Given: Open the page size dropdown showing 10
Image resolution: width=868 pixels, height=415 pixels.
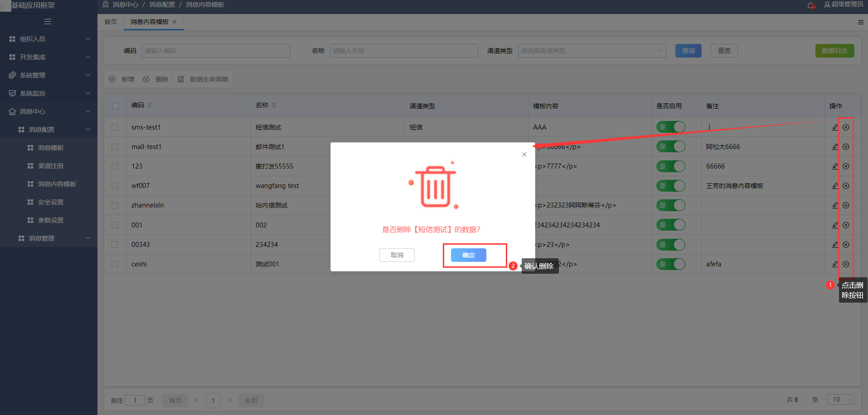Looking at the screenshot, I should click(x=841, y=400).
